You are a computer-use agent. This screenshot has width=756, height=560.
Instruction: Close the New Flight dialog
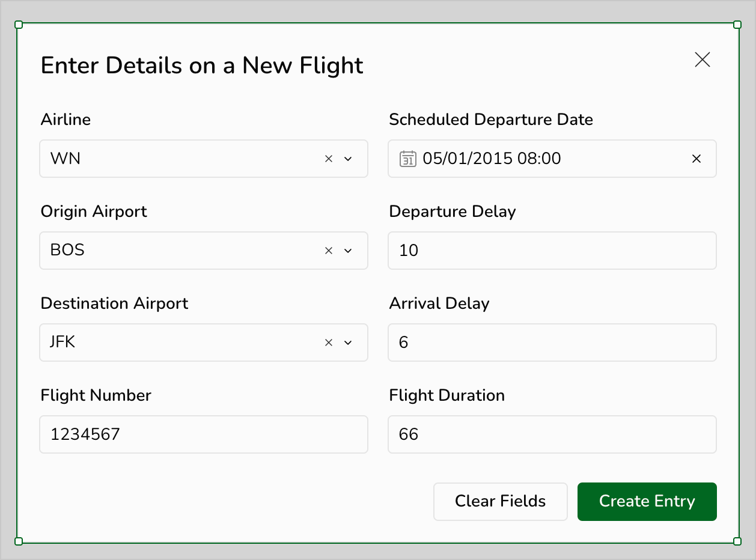(x=702, y=59)
